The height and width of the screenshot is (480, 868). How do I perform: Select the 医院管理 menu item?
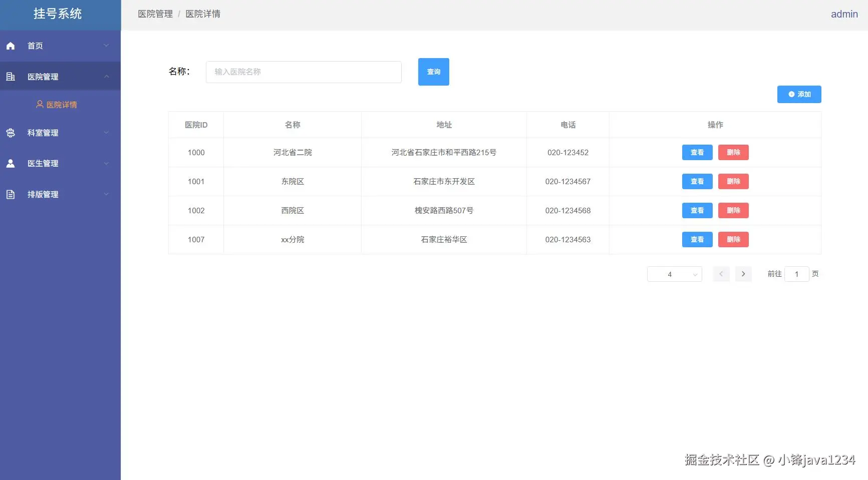(60, 77)
